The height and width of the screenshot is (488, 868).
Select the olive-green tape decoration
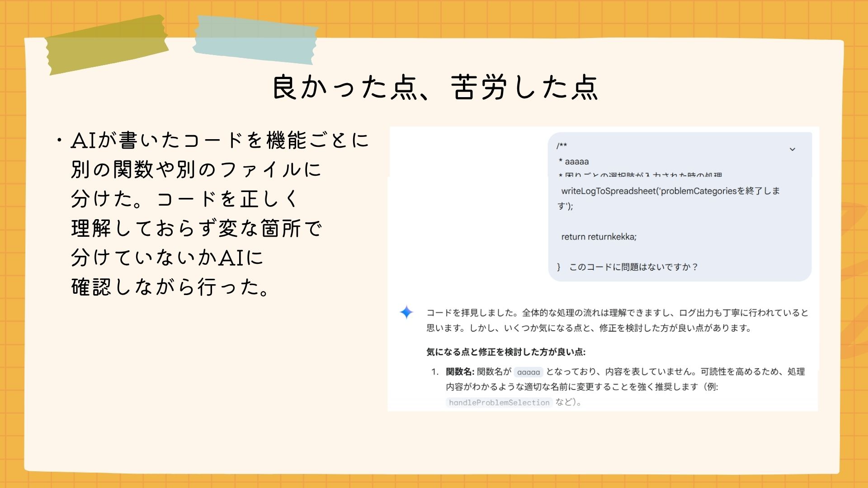point(107,45)
